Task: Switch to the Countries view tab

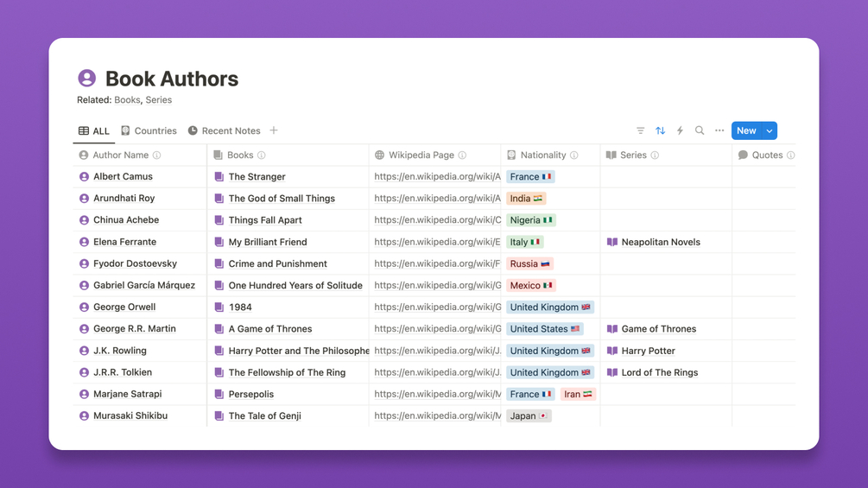Action: (149, 131)
